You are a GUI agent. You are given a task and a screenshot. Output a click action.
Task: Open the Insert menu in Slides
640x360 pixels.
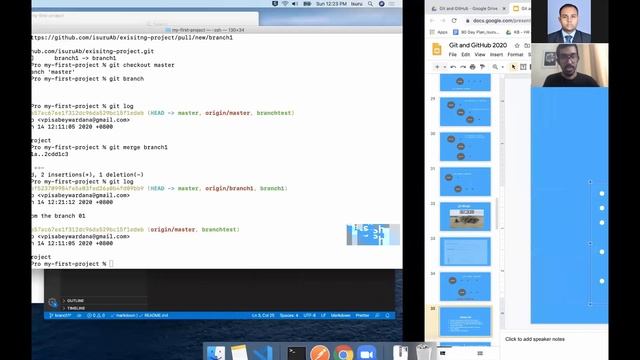(x=496, y=54)
